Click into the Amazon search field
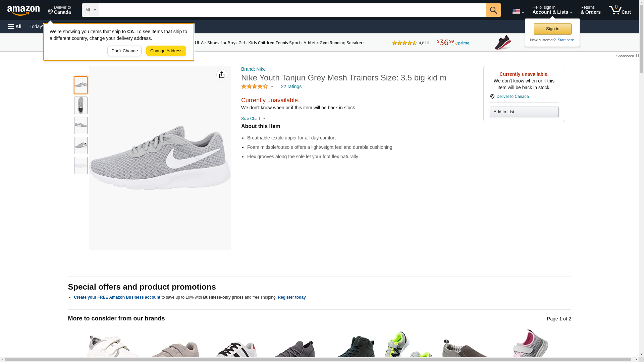The height and width of the screenshot is (362, 644). [292, 10]
